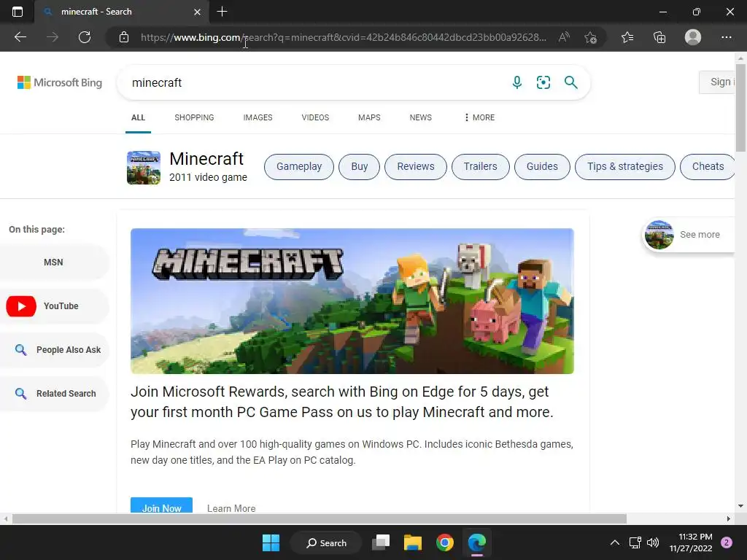Open Task View in taskbar

click(x=381, y=542)
